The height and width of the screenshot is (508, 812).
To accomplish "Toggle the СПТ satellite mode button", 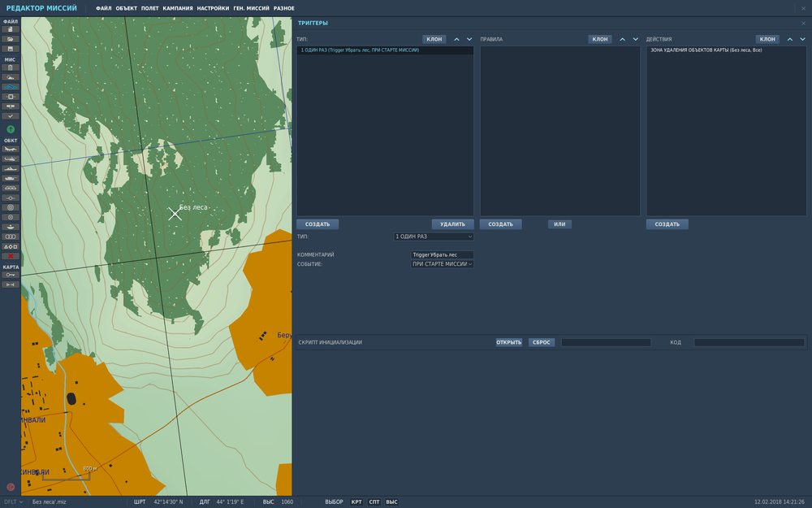I will click(374, 502).
